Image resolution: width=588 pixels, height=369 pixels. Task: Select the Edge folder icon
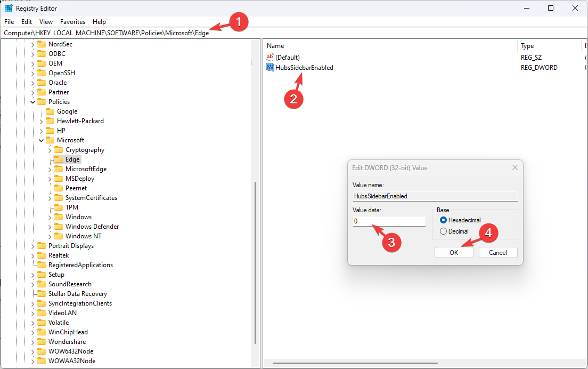59,159
